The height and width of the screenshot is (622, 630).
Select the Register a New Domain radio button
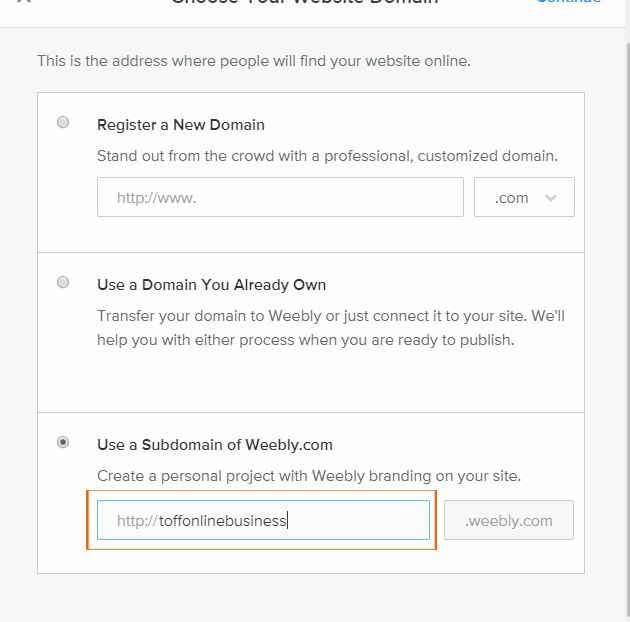click(x=63, y=123)
